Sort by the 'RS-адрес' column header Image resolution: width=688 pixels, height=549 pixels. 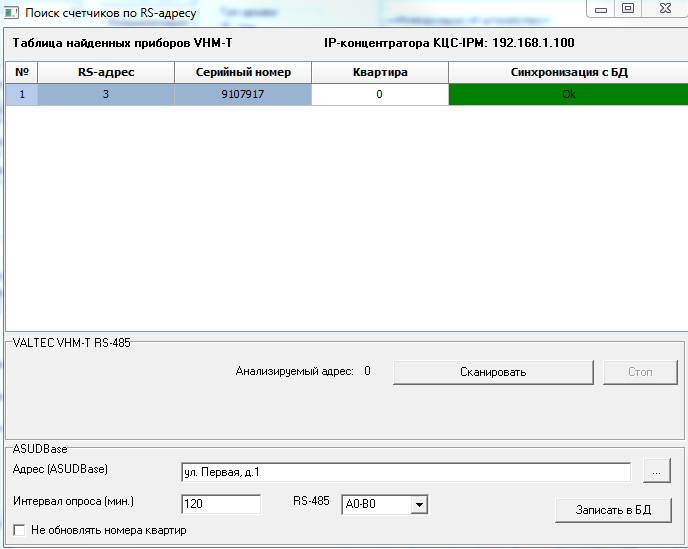coord(106,72)
